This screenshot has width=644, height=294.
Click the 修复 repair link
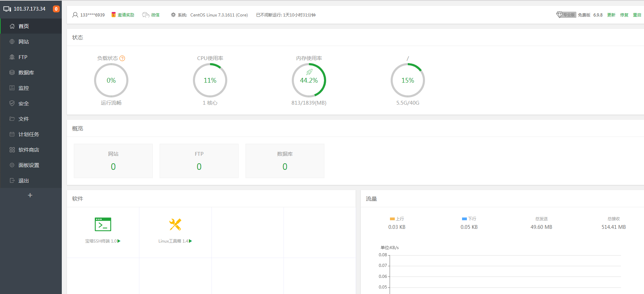coord(624,15)
